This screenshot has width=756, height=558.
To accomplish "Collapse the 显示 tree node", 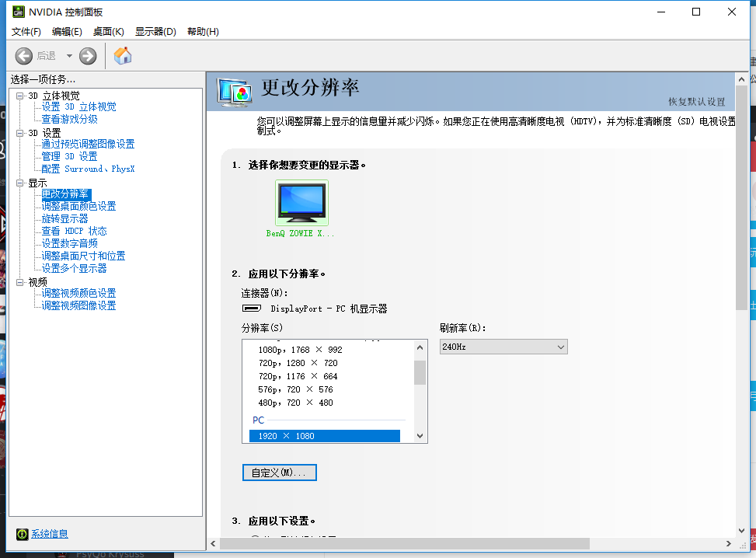I will pos(19,183).
